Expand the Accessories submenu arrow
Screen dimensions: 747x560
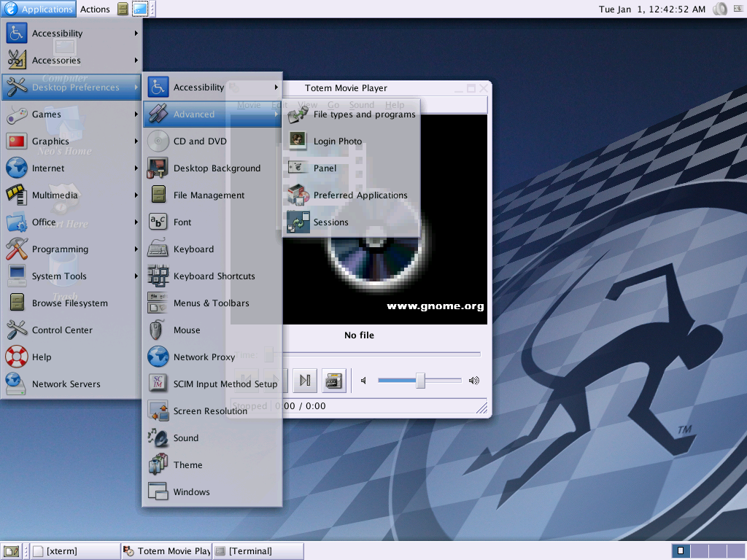[x=136, y=60]
